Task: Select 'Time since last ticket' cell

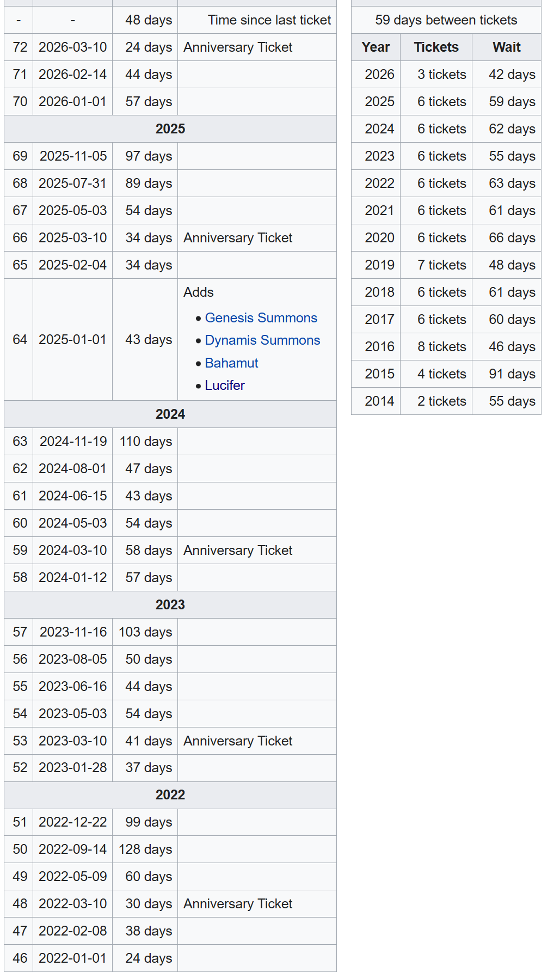Action: pos(257,20)
